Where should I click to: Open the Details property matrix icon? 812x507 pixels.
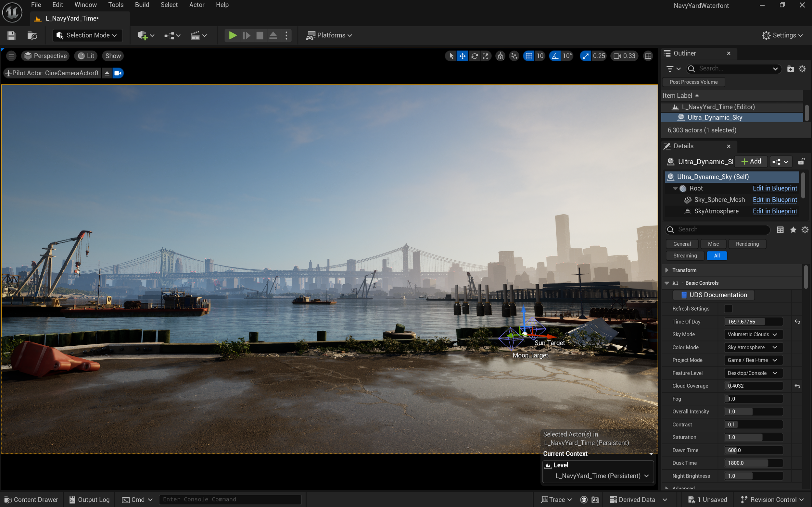(x=780, y=230)
